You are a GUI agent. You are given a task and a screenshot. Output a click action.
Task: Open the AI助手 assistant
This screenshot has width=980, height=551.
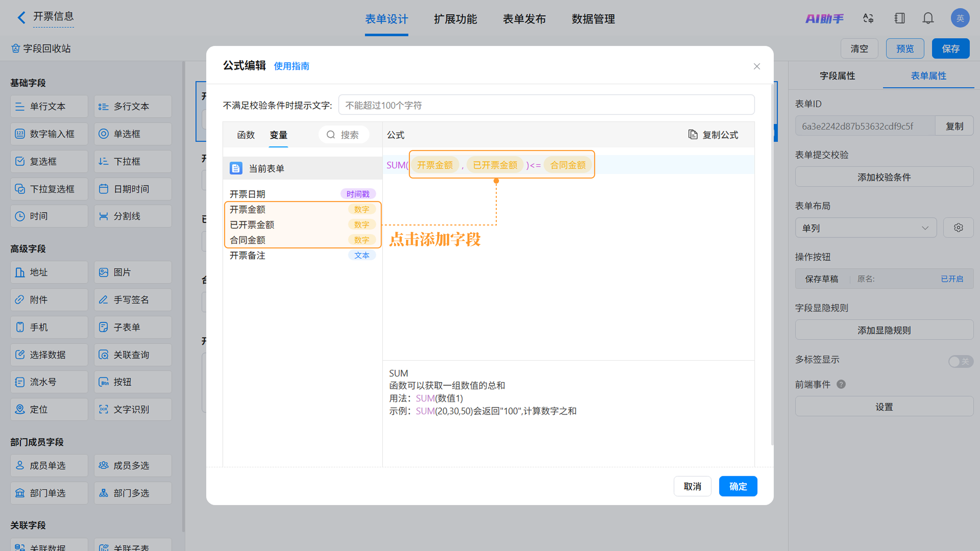click(x=824, y=18)
